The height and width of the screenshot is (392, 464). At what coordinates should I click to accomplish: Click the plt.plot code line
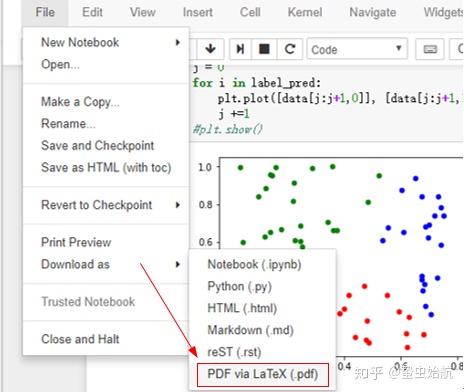340,98
